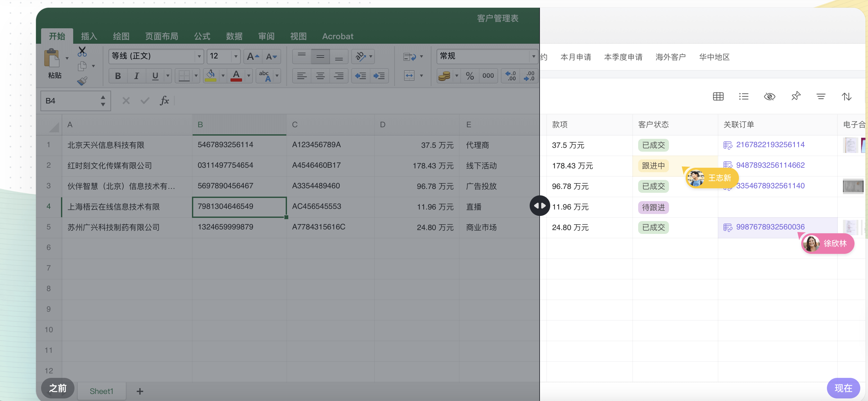
Task: Toggle hidden fields eye icon
Action: point(769,96)
